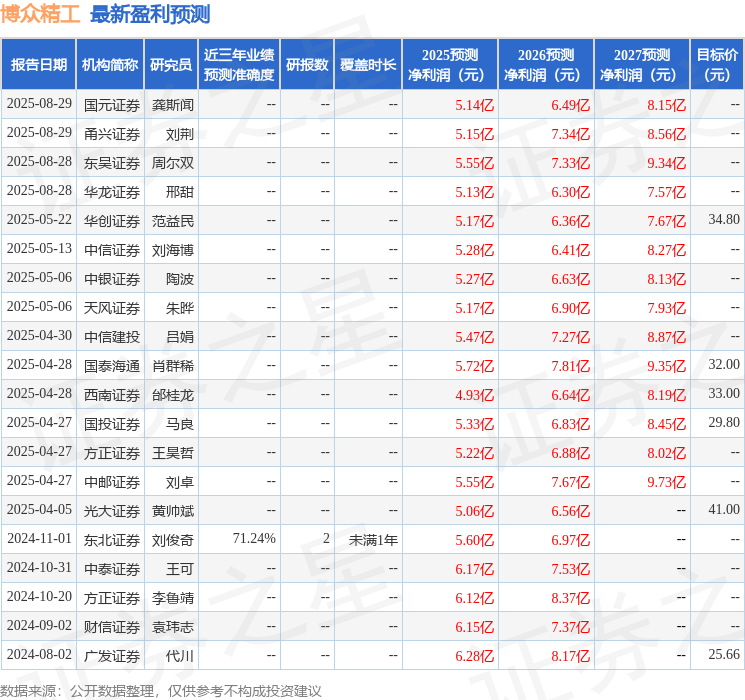745x700 pixels.
Task: Open the 广发证券 institution entry
Action: (111, 656)
